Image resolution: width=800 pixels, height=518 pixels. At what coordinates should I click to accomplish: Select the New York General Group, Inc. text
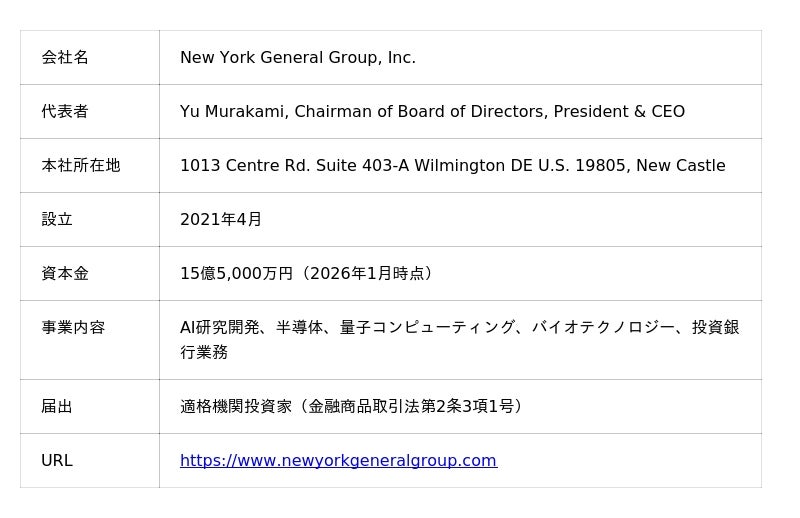click(x=297, y=58)
